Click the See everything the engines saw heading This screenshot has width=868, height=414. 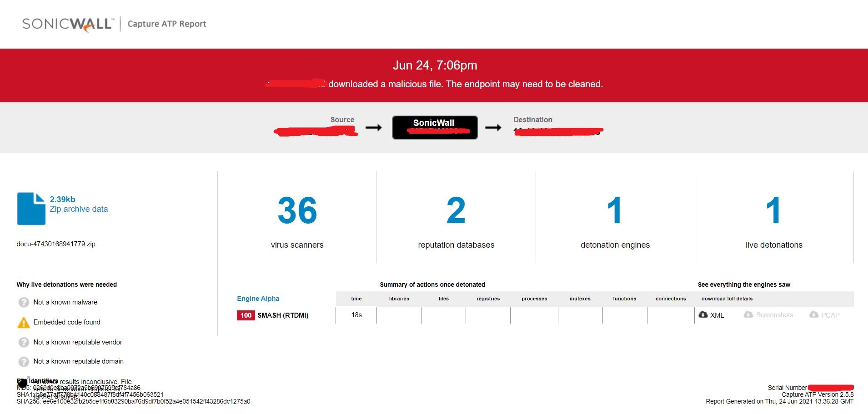(x=744, y=284)
